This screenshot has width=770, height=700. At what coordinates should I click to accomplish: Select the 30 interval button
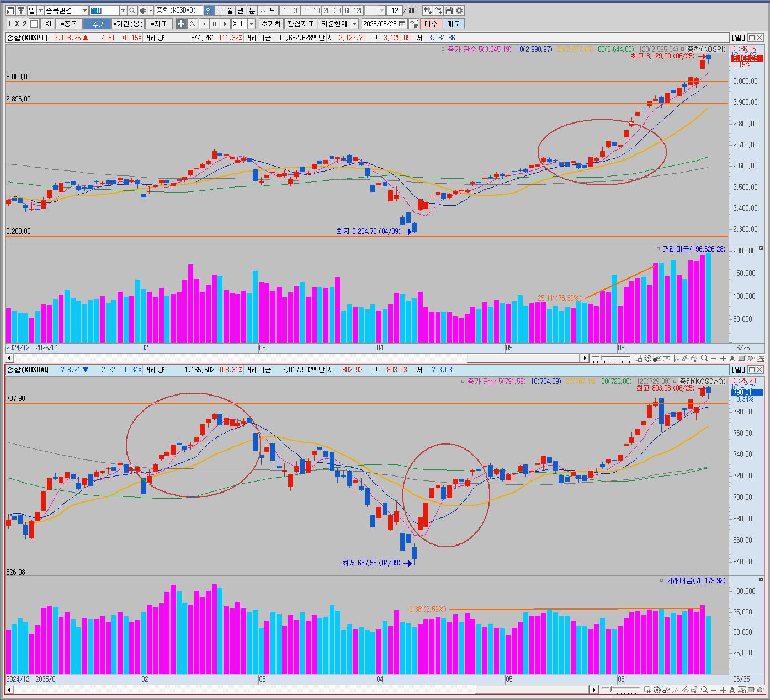coord(337,10)
